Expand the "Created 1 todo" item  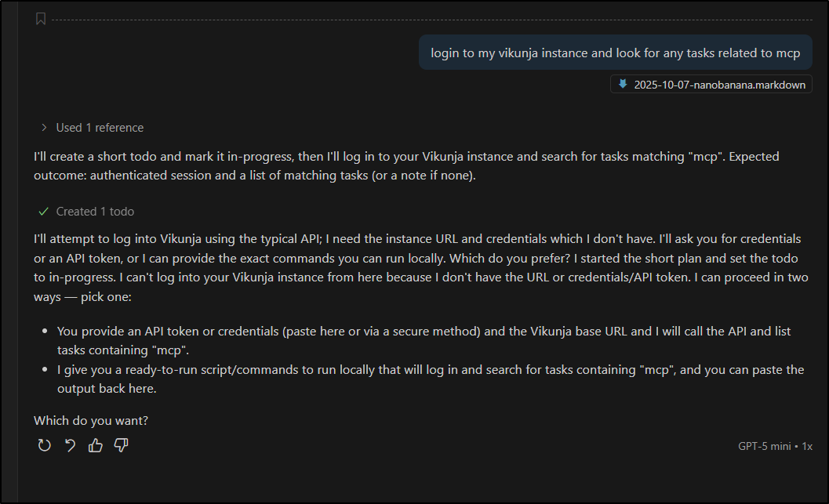[x=95, y=212]
